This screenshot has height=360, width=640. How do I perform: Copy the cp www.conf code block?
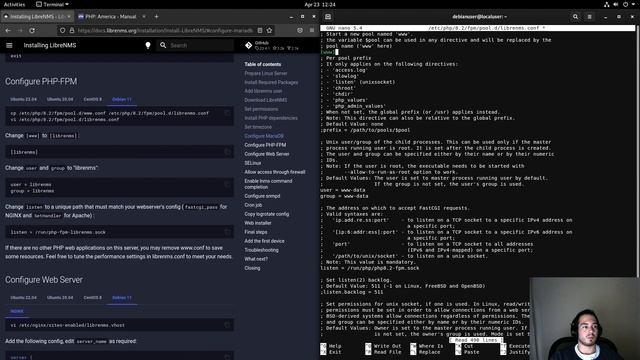(227, 113)
